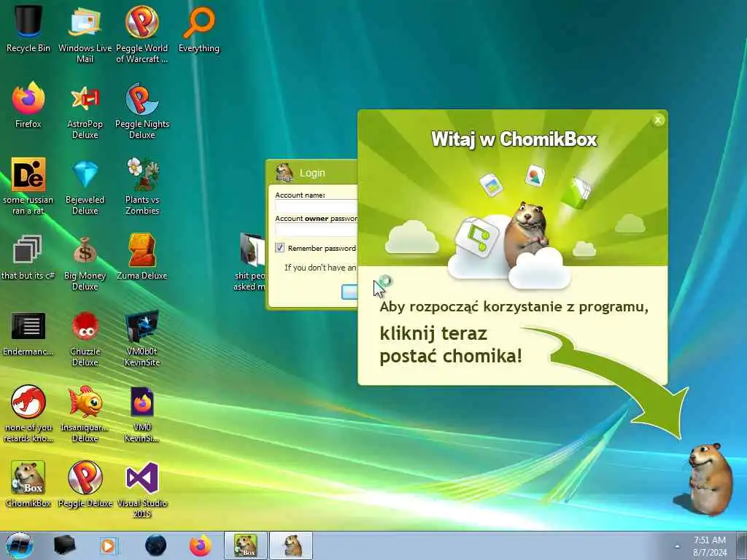The width and height of the screenshot is (747, 560).
Task: Select Chuzzle Deluxe desktop icon
Action: click(85, 338)
